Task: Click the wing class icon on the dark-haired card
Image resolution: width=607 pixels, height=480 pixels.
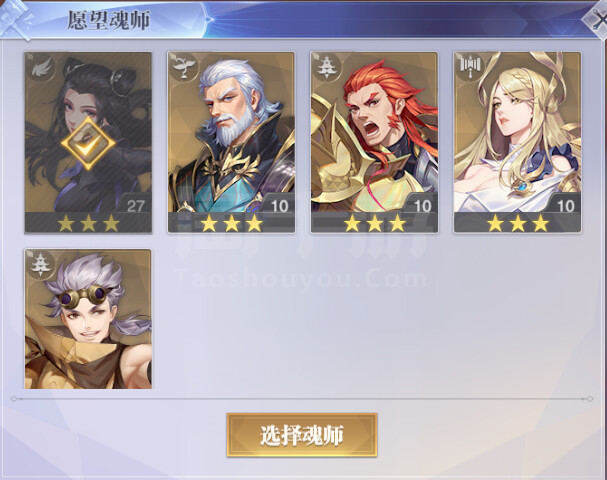Action: click(x=40, y=68)
